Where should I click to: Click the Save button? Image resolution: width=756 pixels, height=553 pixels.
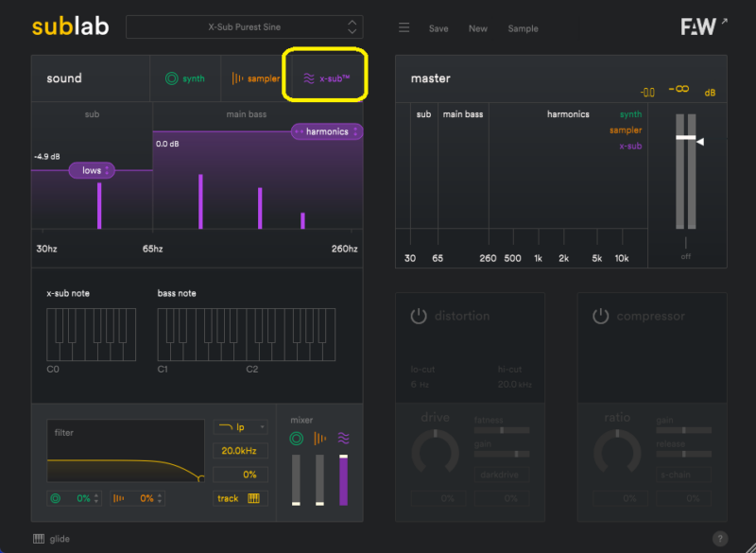438,28
